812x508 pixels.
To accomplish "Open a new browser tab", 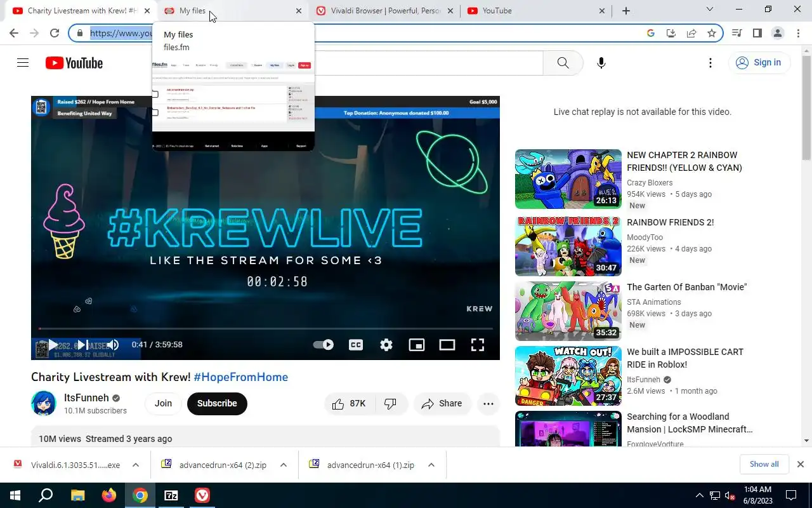I will [x=626, y=11].
